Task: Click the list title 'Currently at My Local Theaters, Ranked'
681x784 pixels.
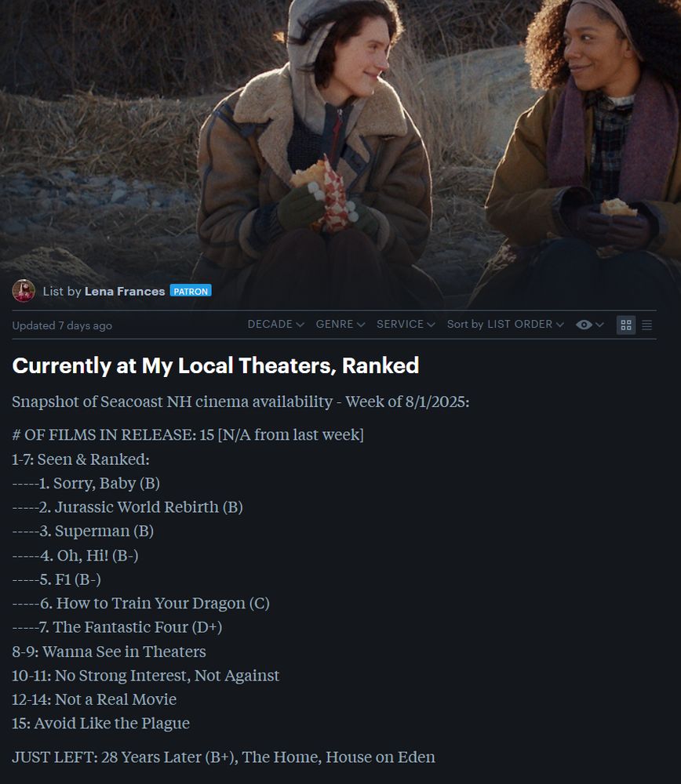Action: point(215,365)
